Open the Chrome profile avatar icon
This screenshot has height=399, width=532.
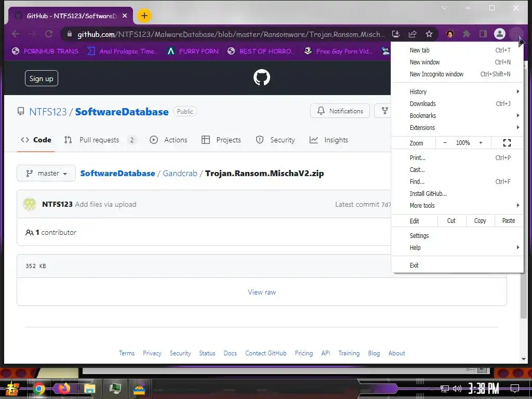pyautogui.click(x=499, y=34)
